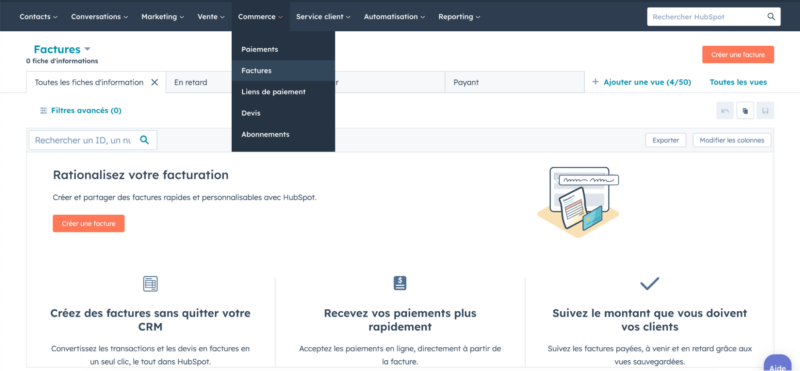
Task: Click the invoice list icon above Créez des factures
Action: [151, 284]
